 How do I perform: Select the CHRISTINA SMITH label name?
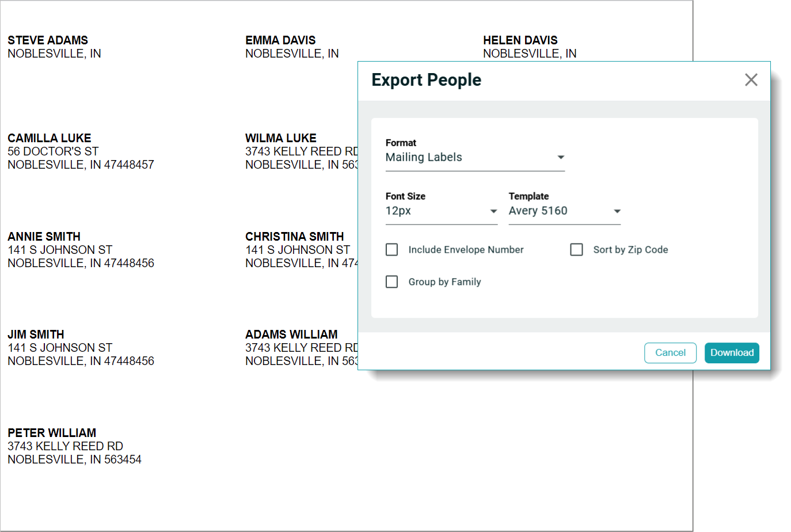294,237
